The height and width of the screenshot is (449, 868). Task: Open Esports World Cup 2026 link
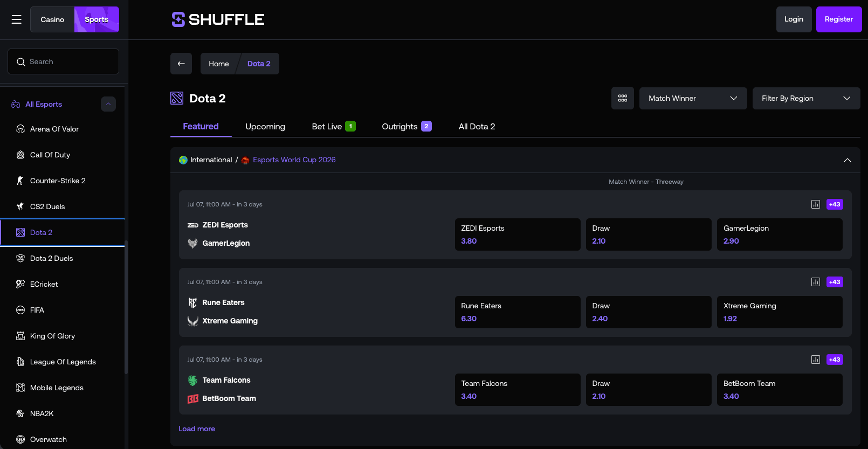(x=294, y=160)
